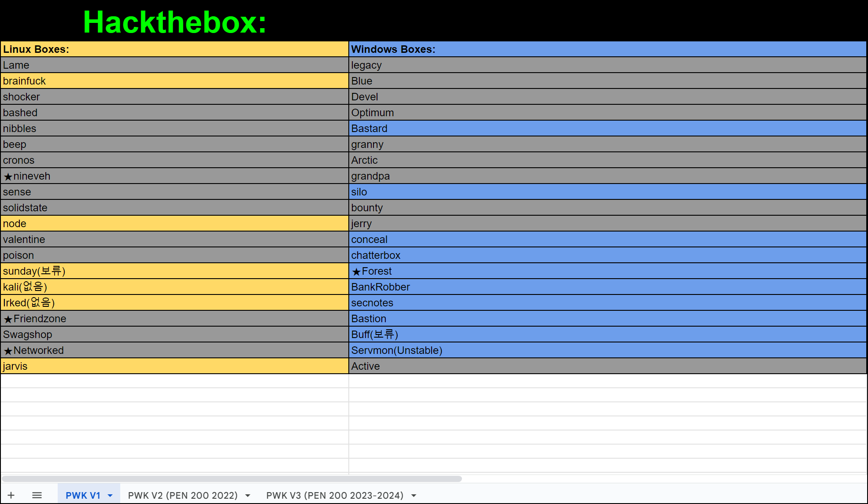The width and height of the screenshot is (868, 504).
Task: Click the node cell
Action: click(x=174, y=224)
